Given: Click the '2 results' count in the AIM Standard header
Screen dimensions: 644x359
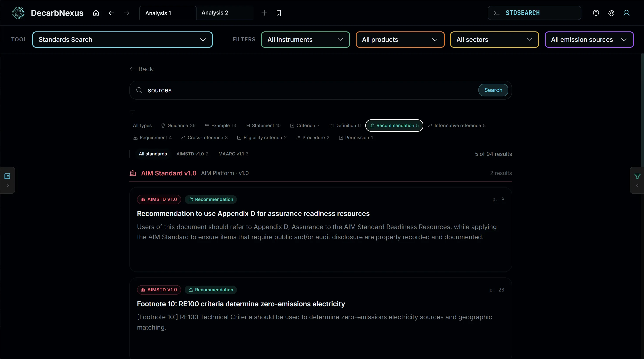Looking at the screenshot, I should pyautogui.click(x=501, y=173).
